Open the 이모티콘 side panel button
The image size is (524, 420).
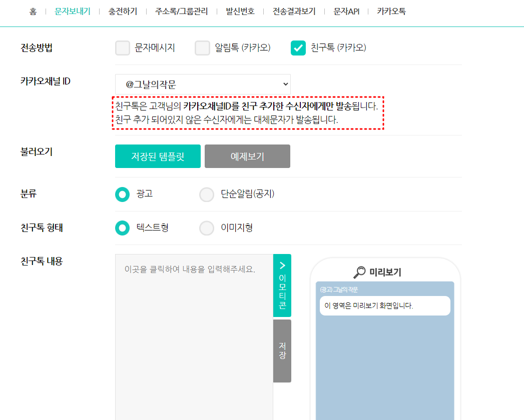pyautogui.click(x=282, y=285)
